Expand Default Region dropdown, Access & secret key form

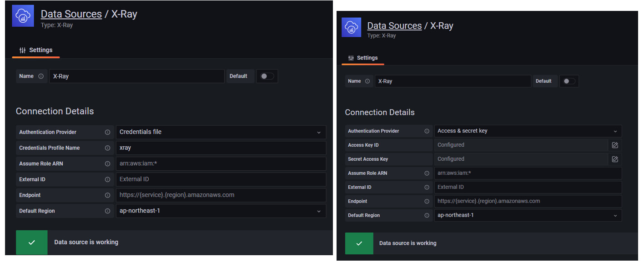528,216
